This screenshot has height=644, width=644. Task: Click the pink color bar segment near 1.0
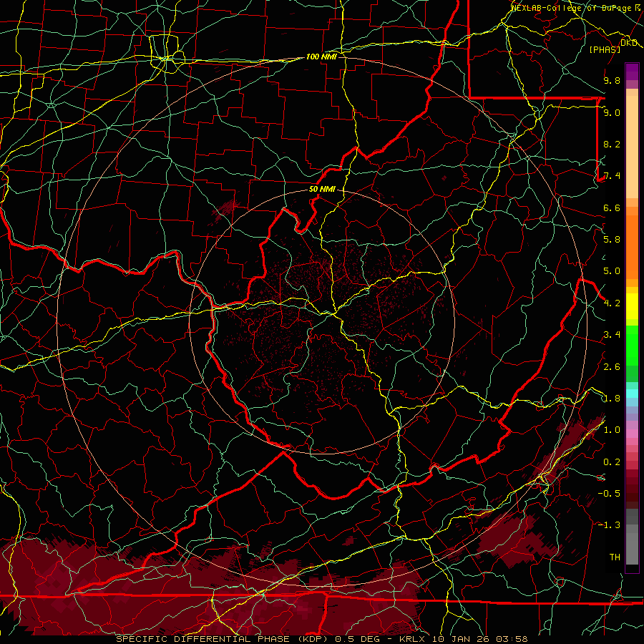pos(632,434)
